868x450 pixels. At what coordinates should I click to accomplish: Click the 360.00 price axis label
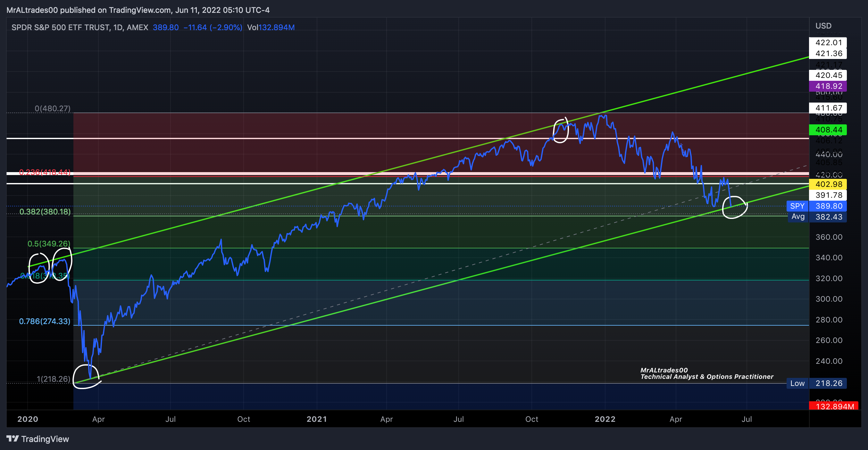point(829,237)
